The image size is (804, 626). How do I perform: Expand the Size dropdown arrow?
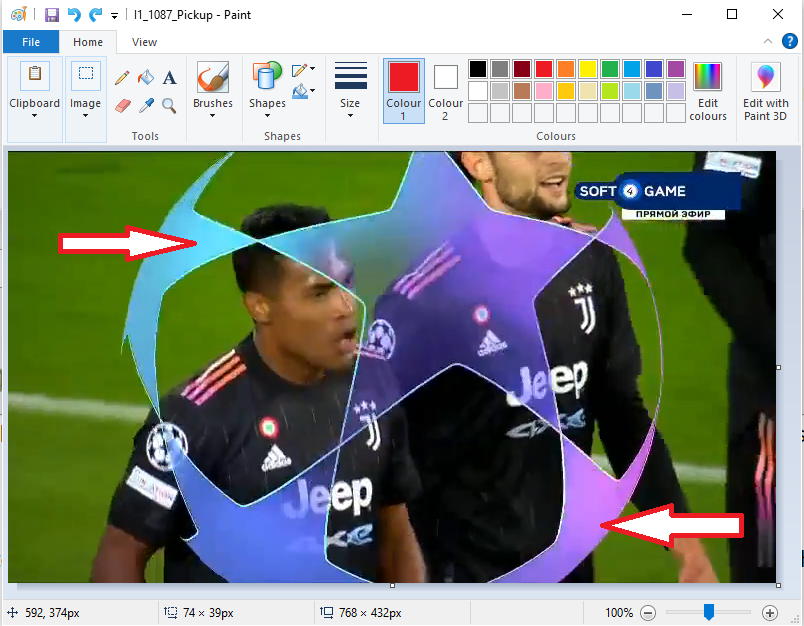tap(350, 116)
